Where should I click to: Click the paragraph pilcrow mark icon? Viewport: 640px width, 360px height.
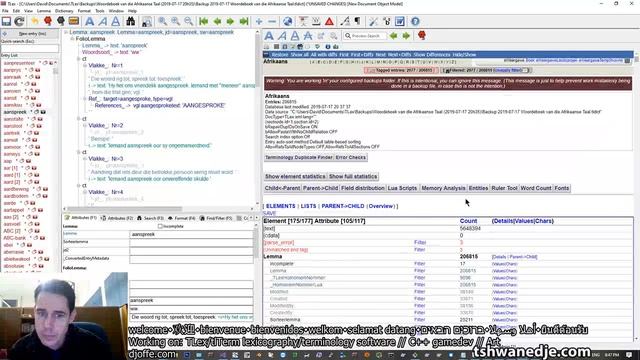pyautogui.click(x=357, y=21)
